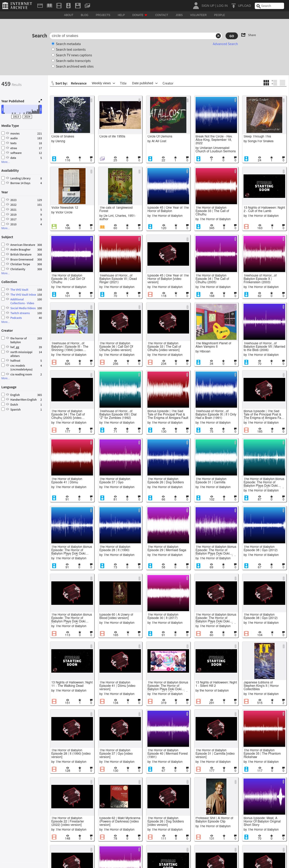Check the 2023 year filter
Screen dimensions: 289x868
(3, 199)
